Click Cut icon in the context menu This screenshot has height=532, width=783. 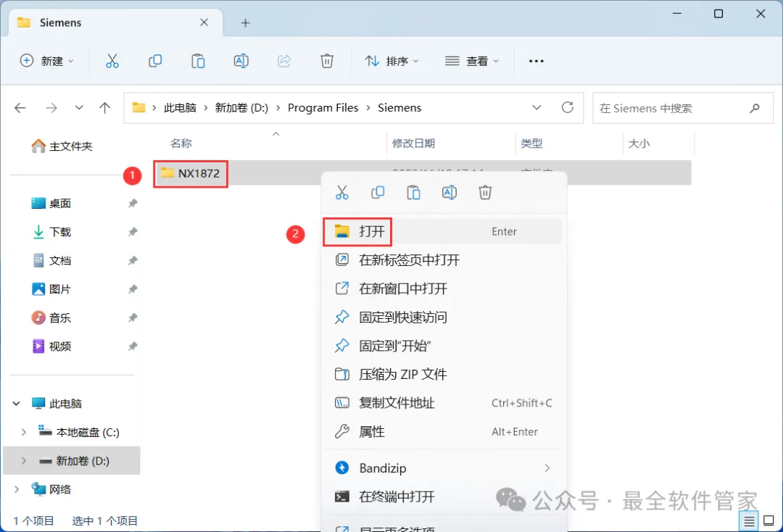click(x=342, y=192)
